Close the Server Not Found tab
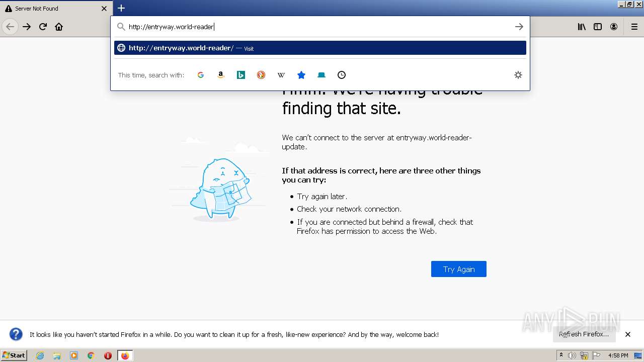The image size is (644, 362). (104, 9)
